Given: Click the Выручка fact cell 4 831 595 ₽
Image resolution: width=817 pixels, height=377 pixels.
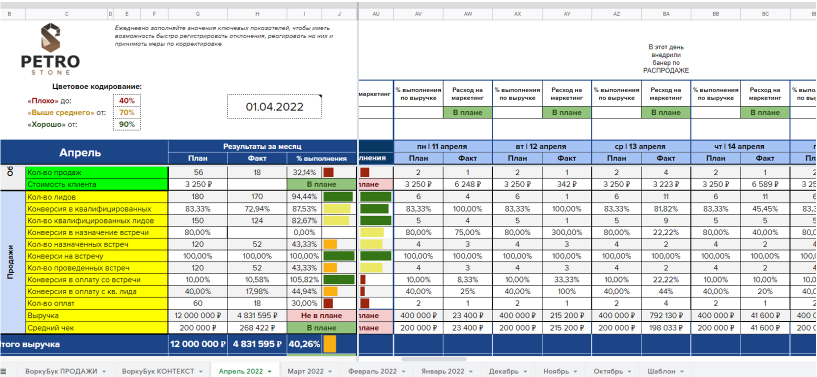Looking at the screenshot, I should coord(257,316).
